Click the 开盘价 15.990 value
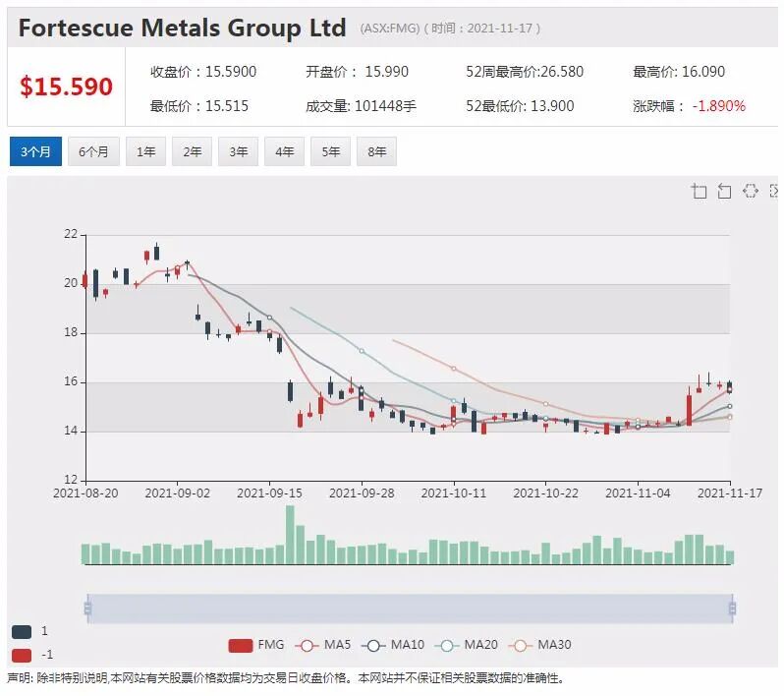The image size is (784, 696). click(386, 72)
